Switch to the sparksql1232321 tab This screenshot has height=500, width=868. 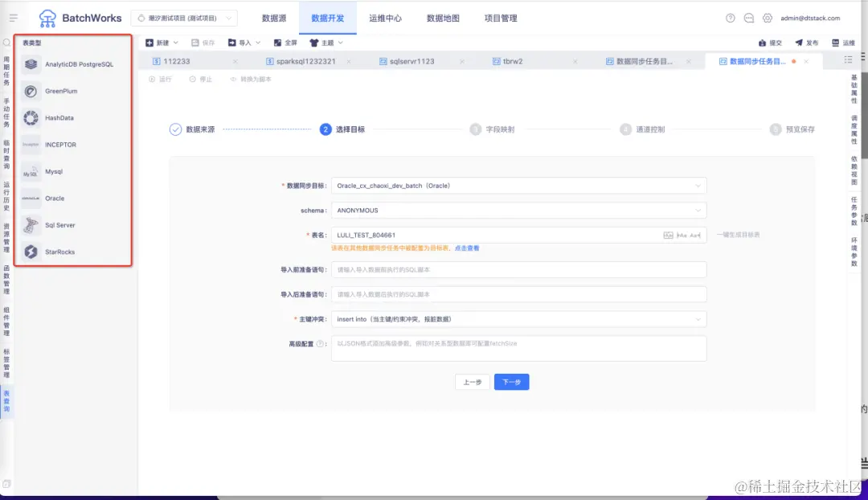point(306,60)
